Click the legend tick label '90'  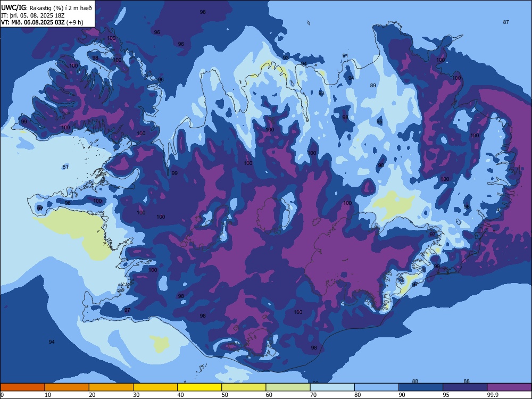coord(402,395)
